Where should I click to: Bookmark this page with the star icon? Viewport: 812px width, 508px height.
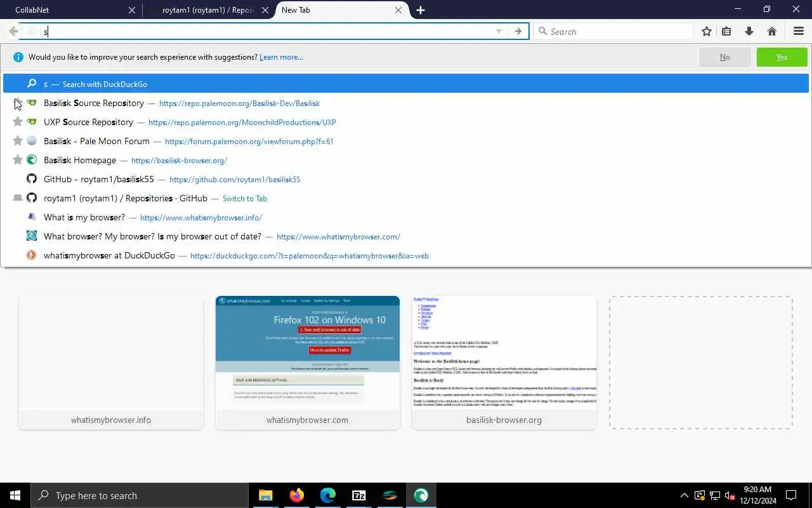[707, 31]
